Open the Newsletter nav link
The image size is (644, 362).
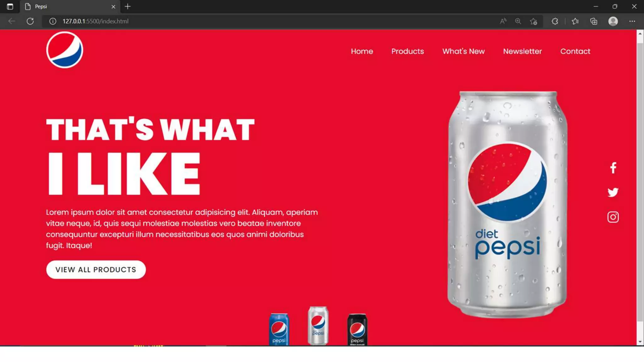pyautogui.click(x=522, y=51)
